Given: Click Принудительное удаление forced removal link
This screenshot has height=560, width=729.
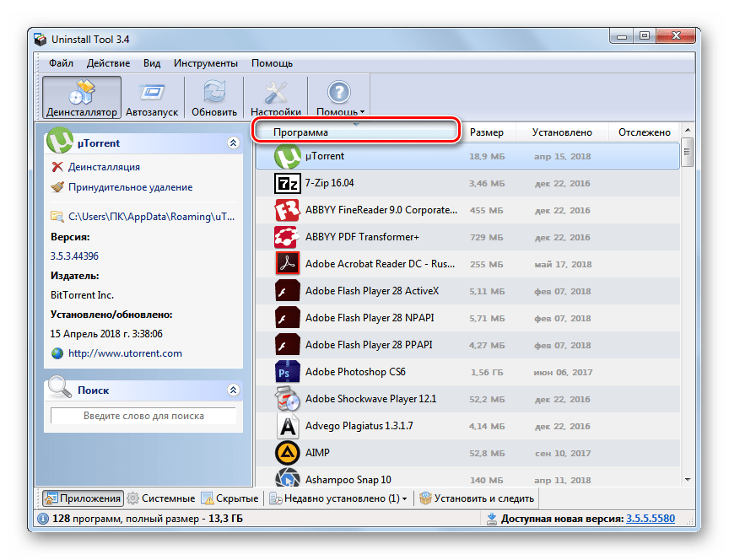Looking at the screenshot, I should point(130,187).
